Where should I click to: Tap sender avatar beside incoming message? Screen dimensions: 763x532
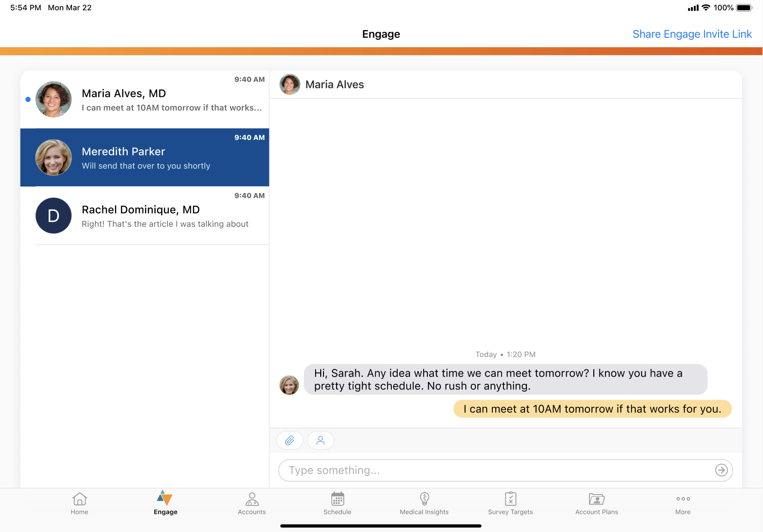pyautogui.click(x=289, y=385)
